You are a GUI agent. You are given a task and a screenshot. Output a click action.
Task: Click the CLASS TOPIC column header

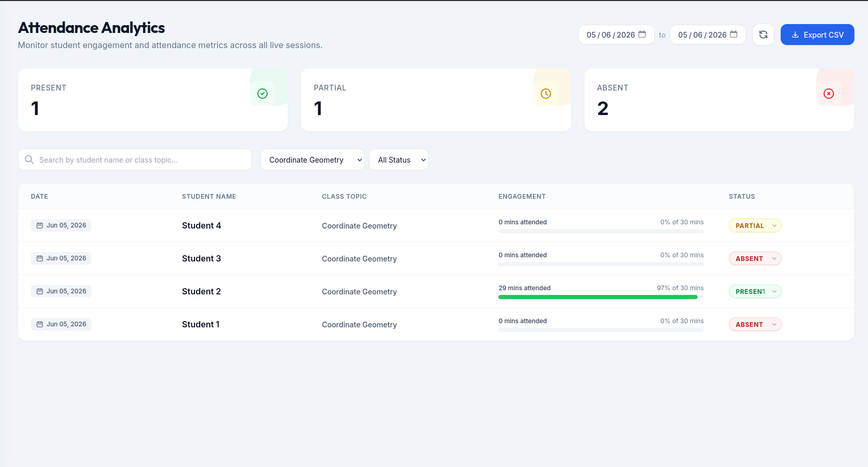tap(344, 197)
